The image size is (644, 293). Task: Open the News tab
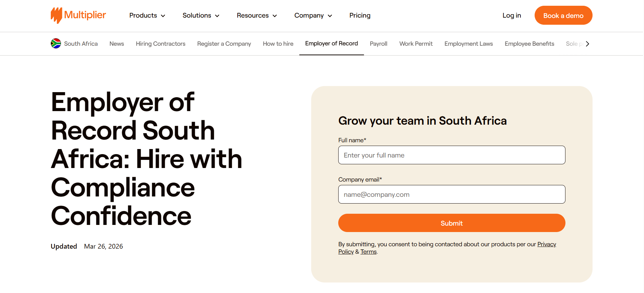coord(117,44)
